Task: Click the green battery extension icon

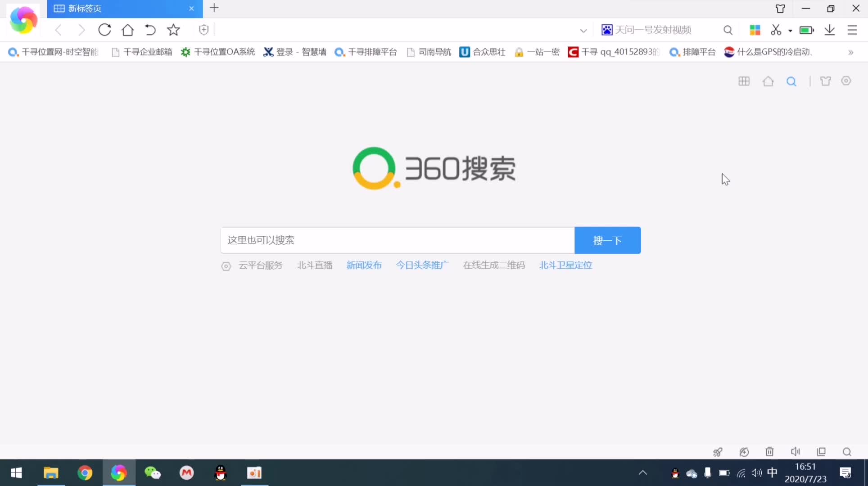Action: point(806,30)
